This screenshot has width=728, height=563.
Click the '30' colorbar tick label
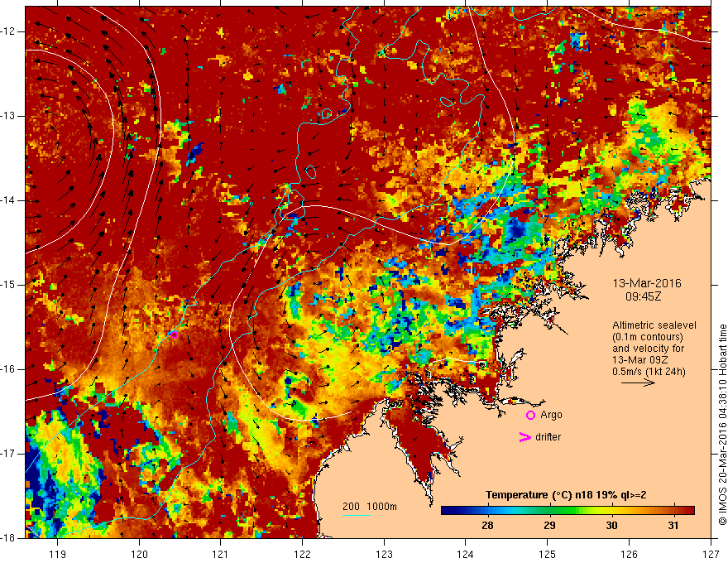[x=611, y=526]
